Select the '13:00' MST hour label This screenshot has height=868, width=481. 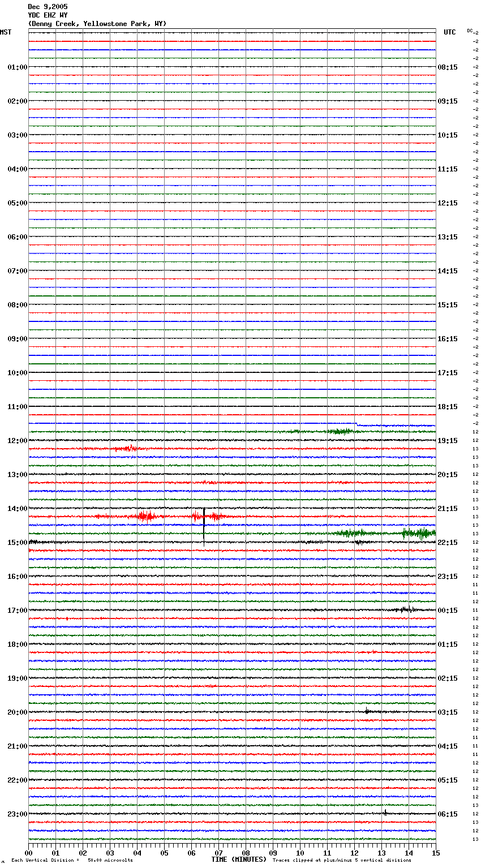coord(18,475)
